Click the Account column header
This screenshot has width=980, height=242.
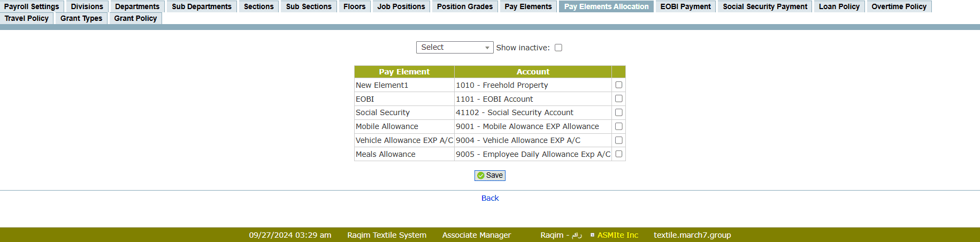533,72
